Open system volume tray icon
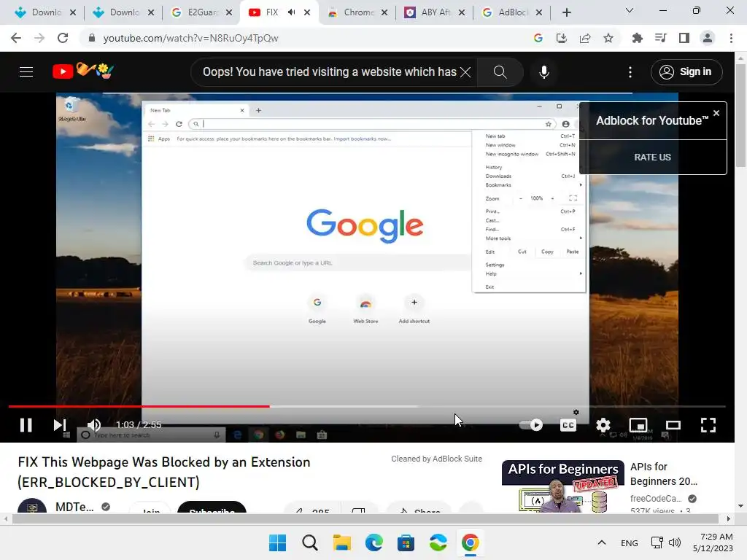Screen dimensions: 747x560 [x=675, y=542]
